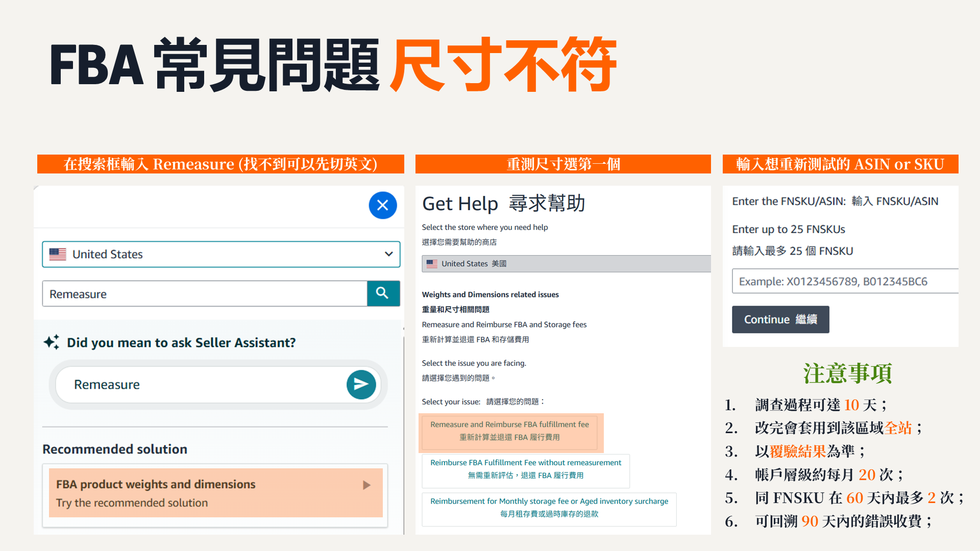
Task: Click the green 注意事項 heading
Action: 847,373
